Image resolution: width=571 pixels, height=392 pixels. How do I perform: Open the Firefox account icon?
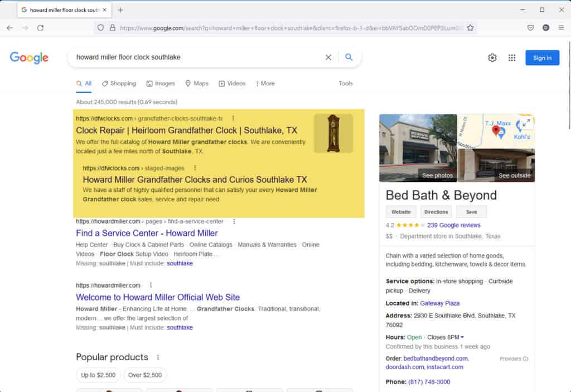(x=545, y=28)
